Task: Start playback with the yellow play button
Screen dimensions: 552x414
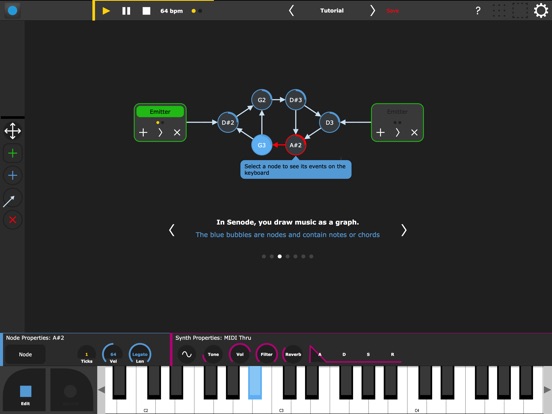Action: point(106,11)
